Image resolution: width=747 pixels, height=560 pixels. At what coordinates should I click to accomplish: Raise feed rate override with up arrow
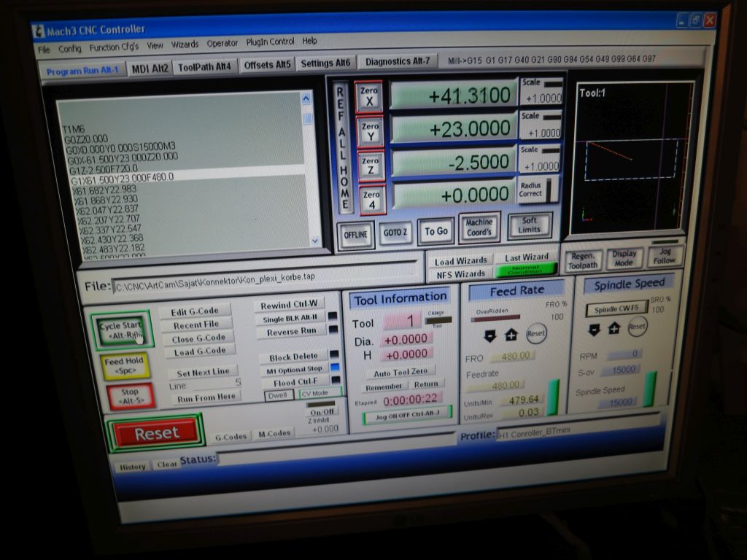(x=511, y=334)
